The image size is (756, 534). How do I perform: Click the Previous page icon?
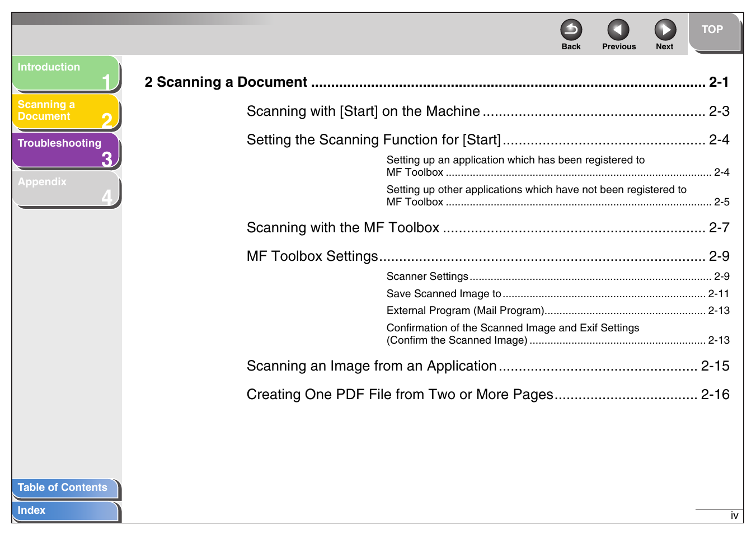[x=618, y=30]
